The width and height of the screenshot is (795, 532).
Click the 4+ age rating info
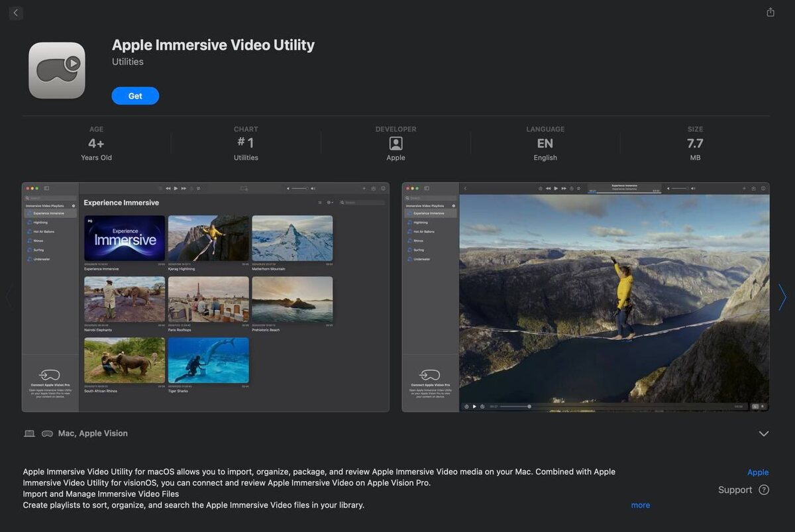[x=96, y=143]
